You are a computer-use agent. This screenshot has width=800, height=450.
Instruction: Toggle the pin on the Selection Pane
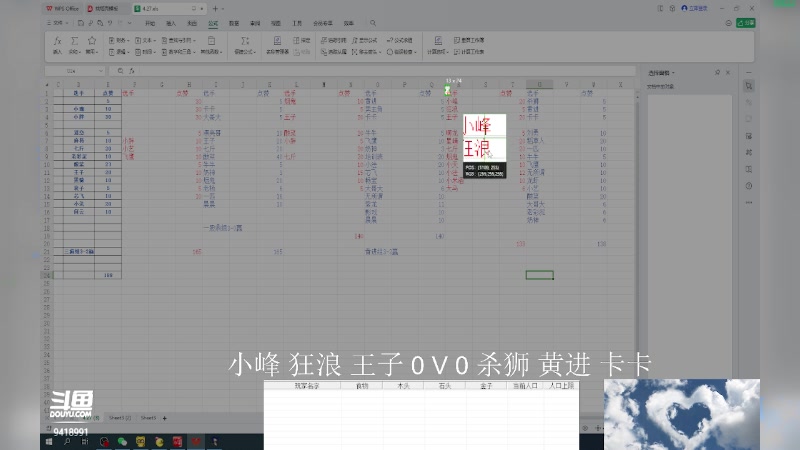point(717,72)
